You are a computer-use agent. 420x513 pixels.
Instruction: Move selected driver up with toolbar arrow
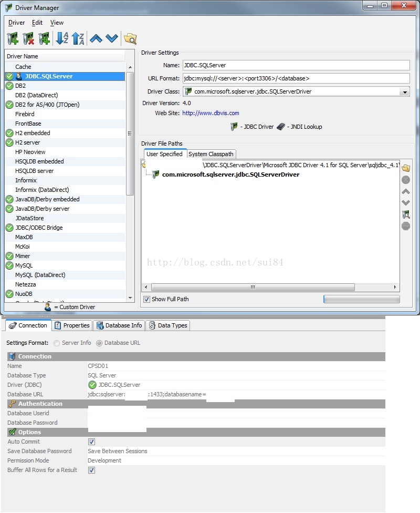click(x=96, y=38)
